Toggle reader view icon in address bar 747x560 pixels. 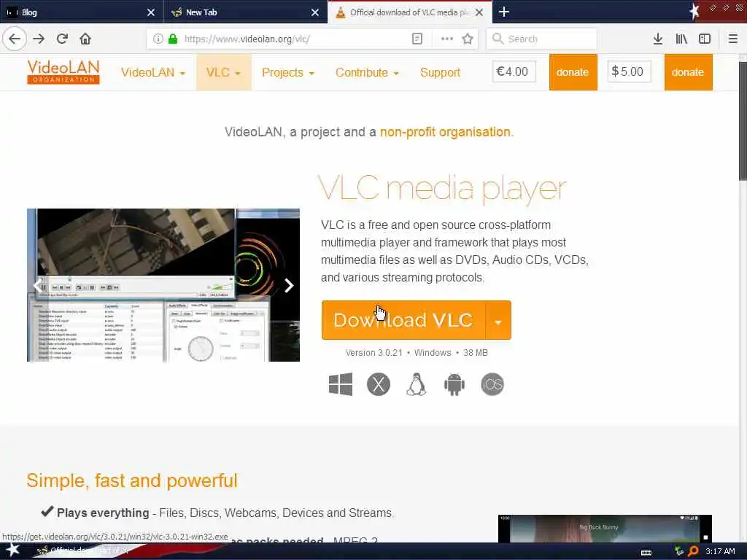click(x=417, y=39)
